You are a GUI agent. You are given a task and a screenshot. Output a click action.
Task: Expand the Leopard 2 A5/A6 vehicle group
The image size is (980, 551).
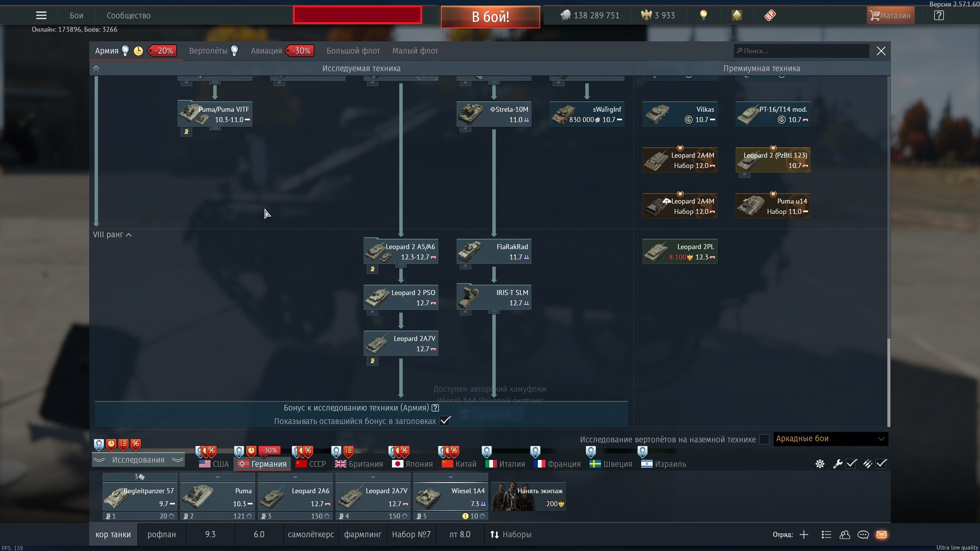tap(401, 265)
